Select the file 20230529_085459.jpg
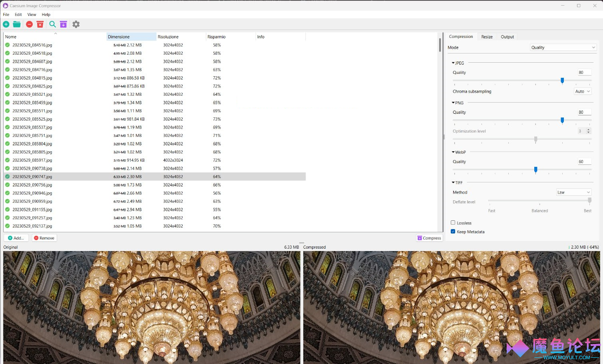The height and width of the screenshot is (364, 603). coord(32,103)
